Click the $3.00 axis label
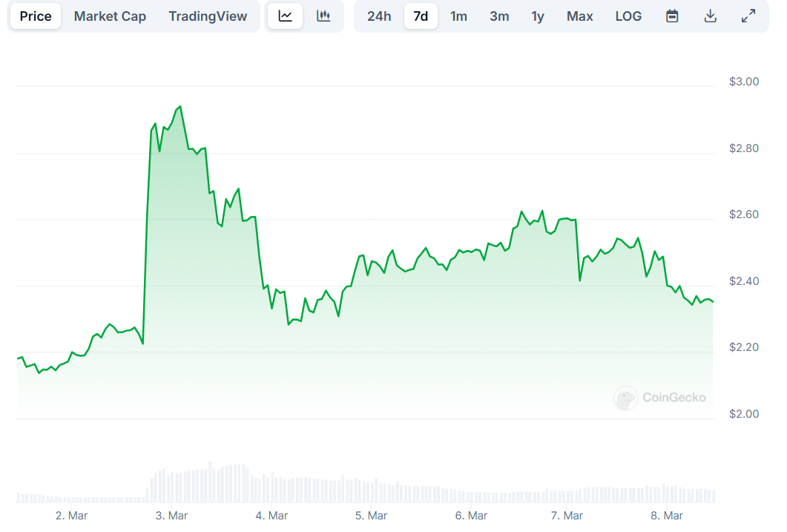This screenshot has width=787, height=532. coord(744,82)
